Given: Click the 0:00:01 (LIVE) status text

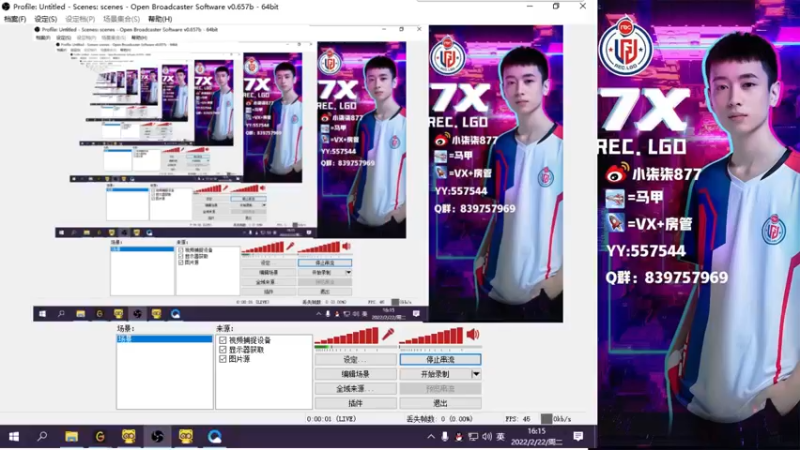Looking at the screenshot, I should coord(332,419).
